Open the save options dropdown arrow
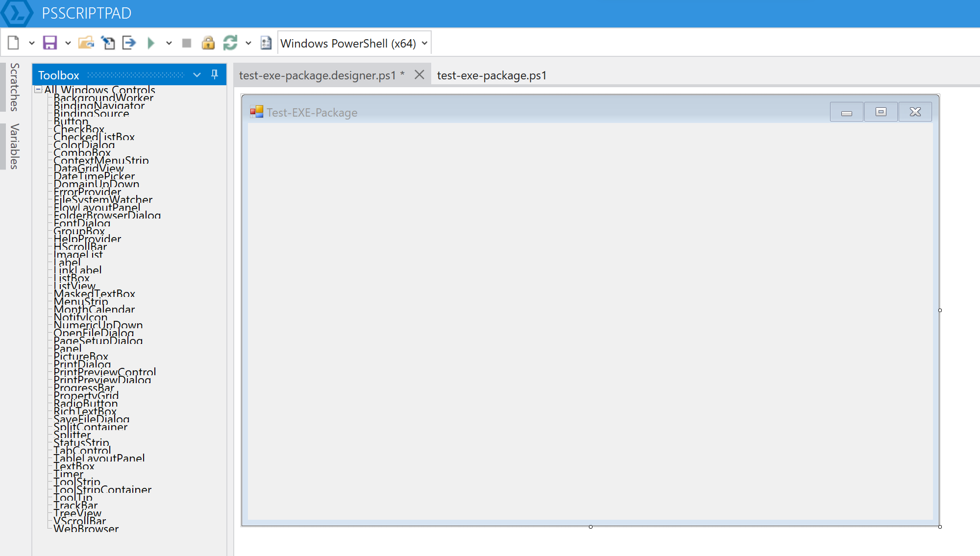 point(68,43)
